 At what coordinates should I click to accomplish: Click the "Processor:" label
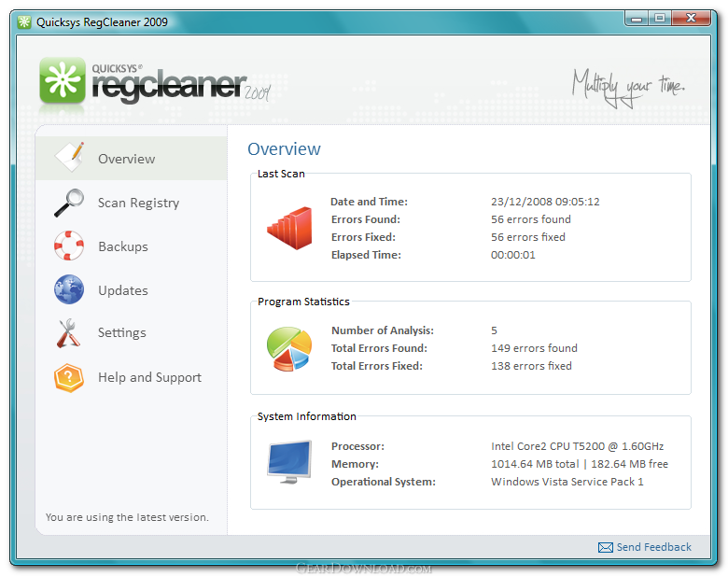[x=357, y=446]
